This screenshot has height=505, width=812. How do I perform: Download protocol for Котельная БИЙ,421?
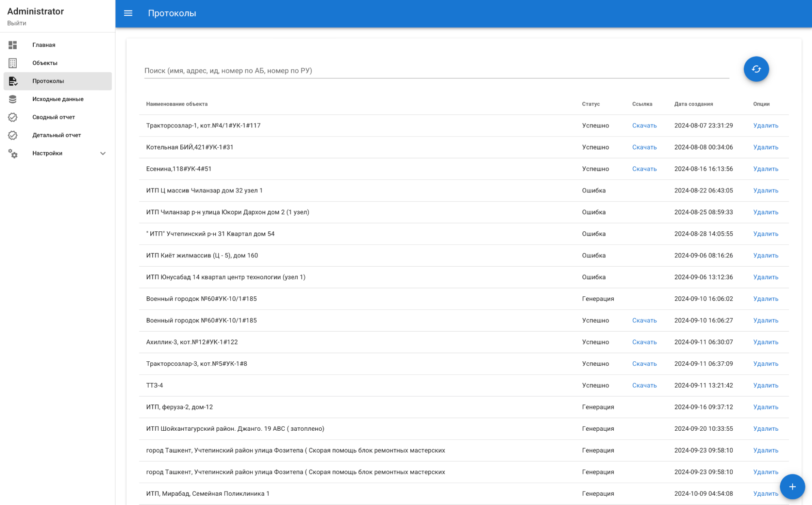coord(644,147)
